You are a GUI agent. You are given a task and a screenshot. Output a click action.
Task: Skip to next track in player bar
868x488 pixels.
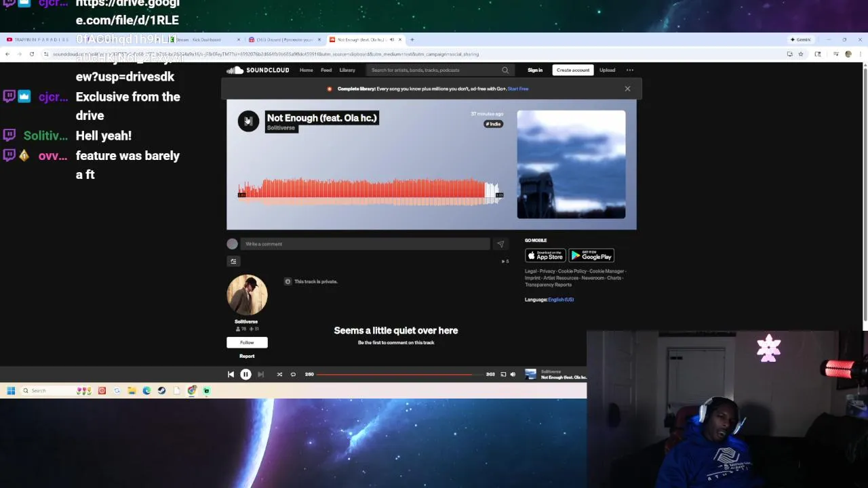[x=260, y=374]
